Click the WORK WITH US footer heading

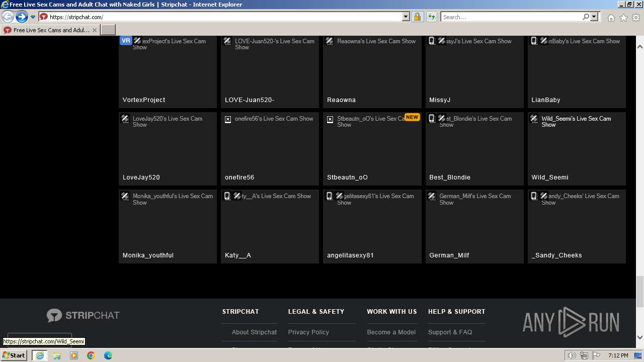click(392, 312)
